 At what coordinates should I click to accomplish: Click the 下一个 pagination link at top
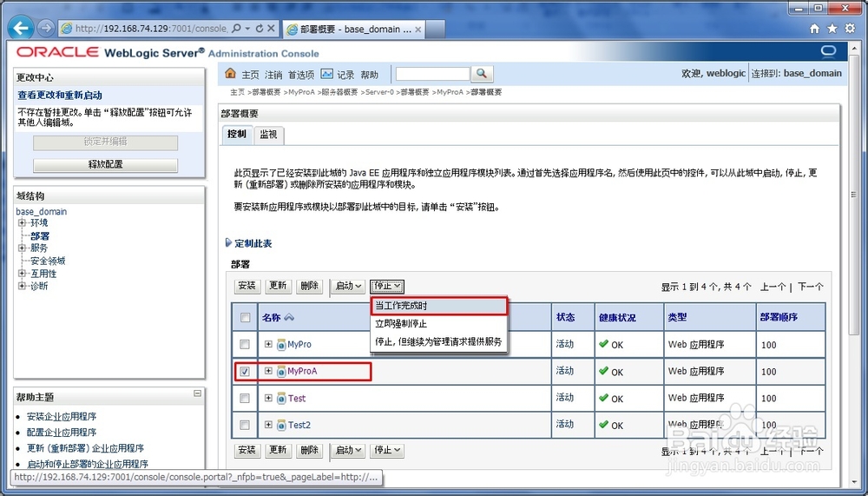click(x=811, y=287)
